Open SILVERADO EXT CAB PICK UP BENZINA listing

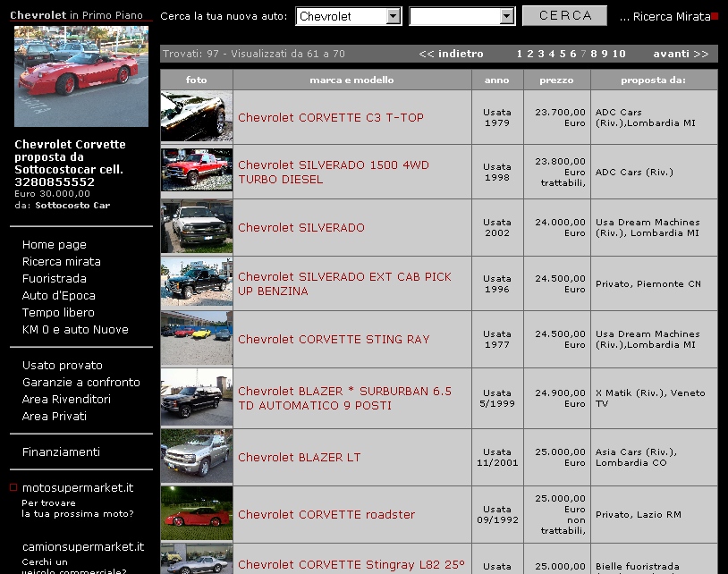tap(344, 284)
